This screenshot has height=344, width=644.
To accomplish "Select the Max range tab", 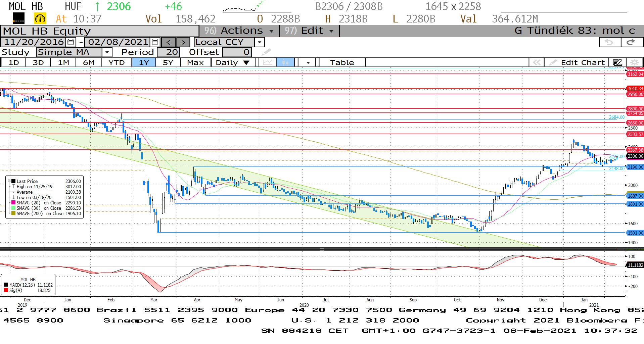I will pyautogui.click(x=195, y=62).
